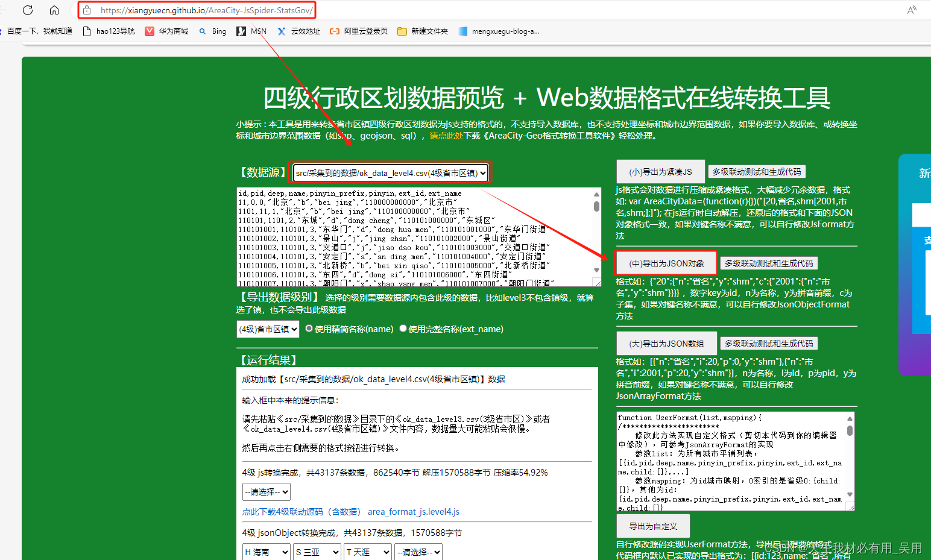Click the read aloud icon in address bar
931x560 pixels.
pos(912,10)
